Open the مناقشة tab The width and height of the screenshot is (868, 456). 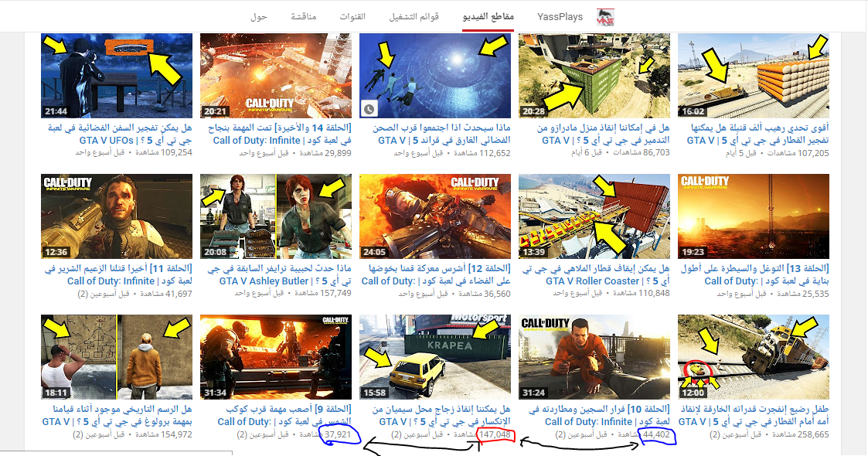tap(304, 16)
